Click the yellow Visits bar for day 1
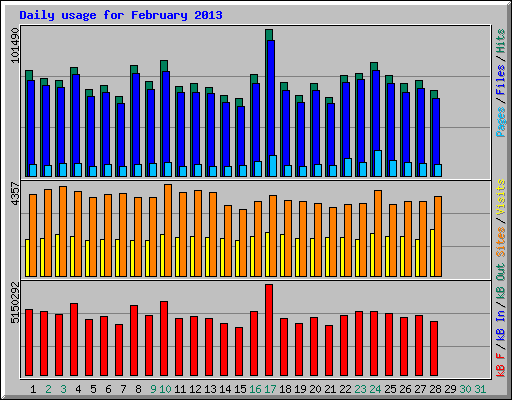Viewport: 512px width, 400px height. point(27,258)
